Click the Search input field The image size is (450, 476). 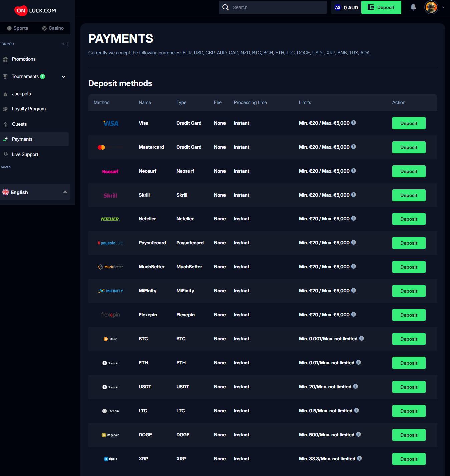tap(277, 7)
